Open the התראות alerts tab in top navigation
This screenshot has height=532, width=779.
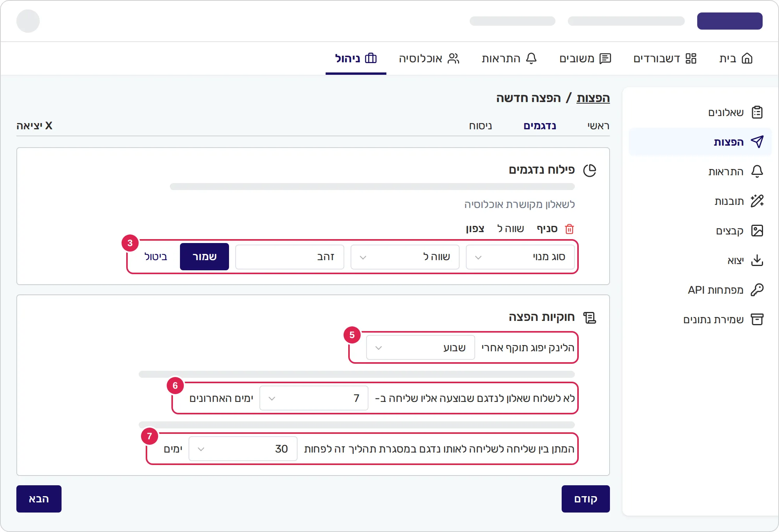tap(509, 58)
